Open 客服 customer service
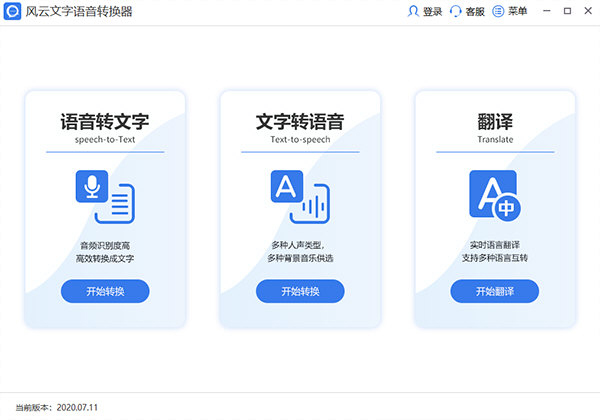 (467, 12)
